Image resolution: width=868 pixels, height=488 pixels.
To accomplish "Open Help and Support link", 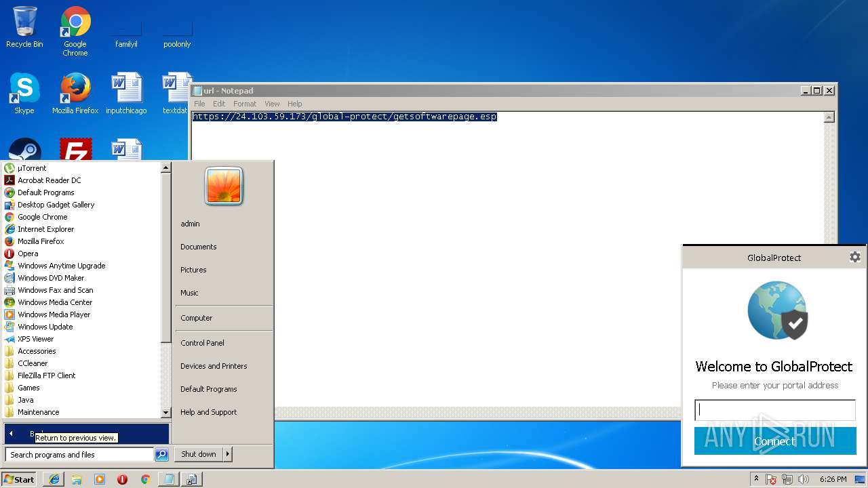I will 209,412.
